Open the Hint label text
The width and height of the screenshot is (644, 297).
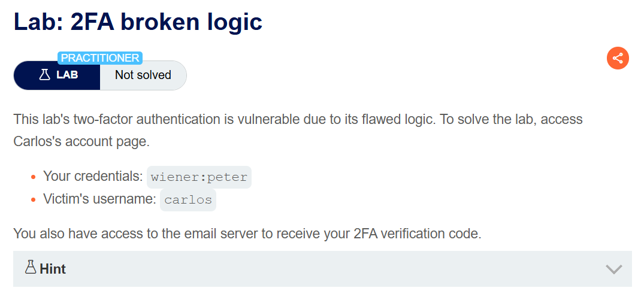tap(53, 269)
